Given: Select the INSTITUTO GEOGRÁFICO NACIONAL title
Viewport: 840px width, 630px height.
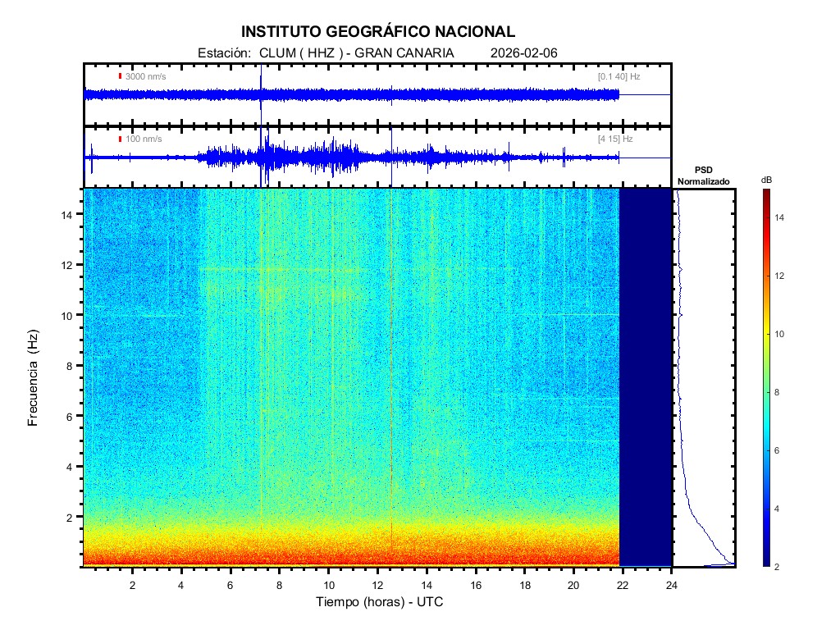Looking at the screenshot, I should click(x=377, y=32).
